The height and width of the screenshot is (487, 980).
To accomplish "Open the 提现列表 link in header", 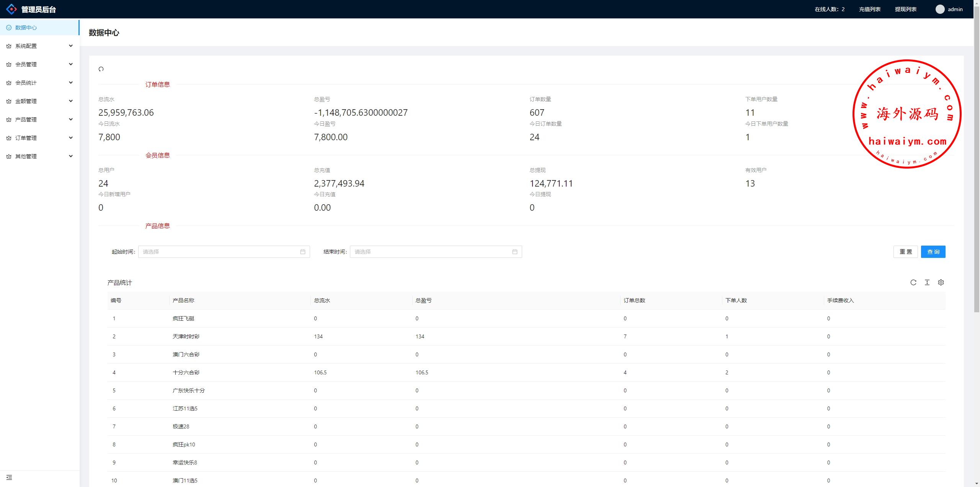I will (x=905, y=9).
